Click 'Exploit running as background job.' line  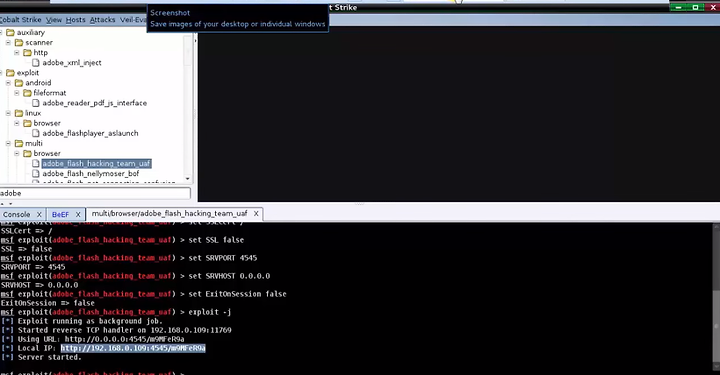[x=82, y=321]
